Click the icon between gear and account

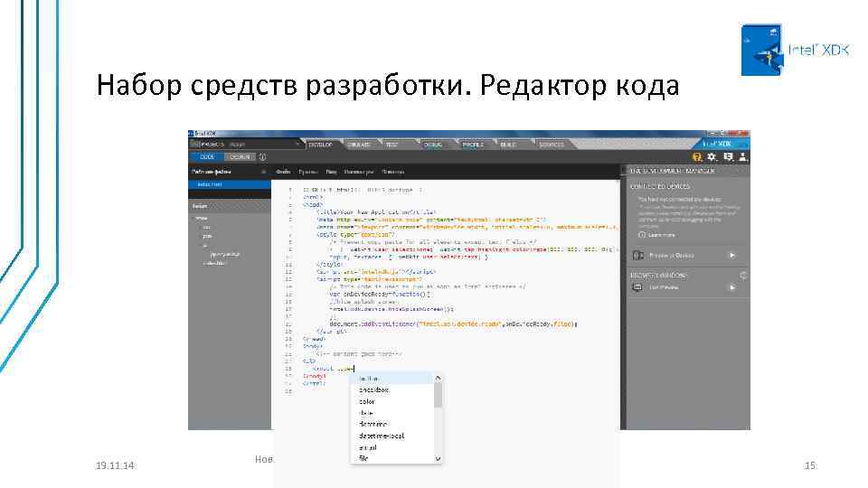(728, 157)
